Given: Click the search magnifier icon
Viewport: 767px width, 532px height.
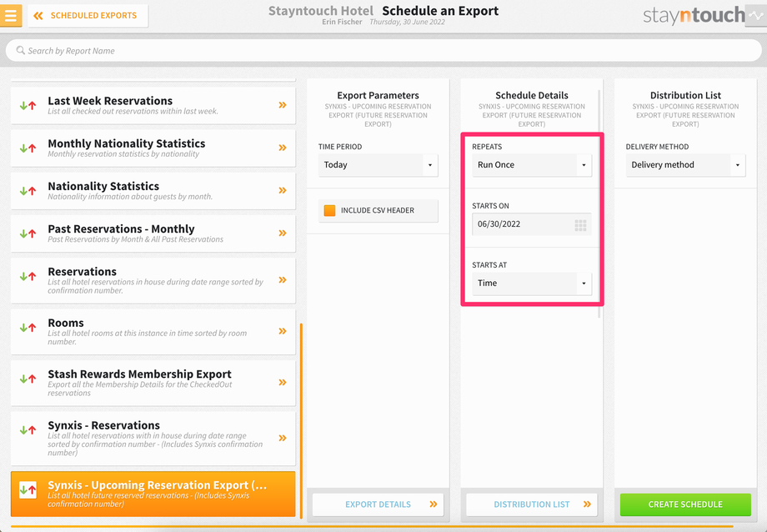Looking at the screenshot, I should click(x=20, y=50).
